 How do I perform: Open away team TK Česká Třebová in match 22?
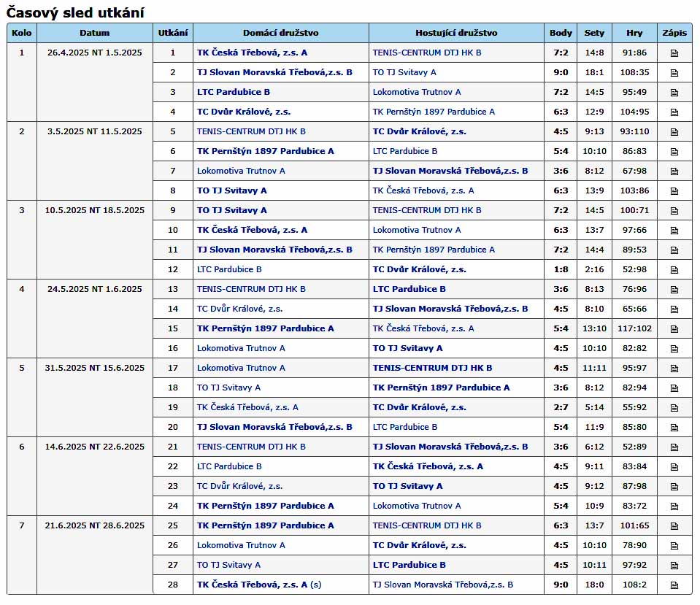click(428, 466)
